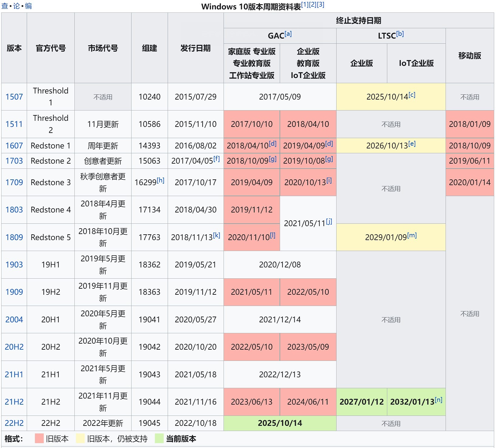Viewport: 496px width, 448px height.
Task: Select the 2015/07/29 release date cell
Action: (x=196, y=97)
